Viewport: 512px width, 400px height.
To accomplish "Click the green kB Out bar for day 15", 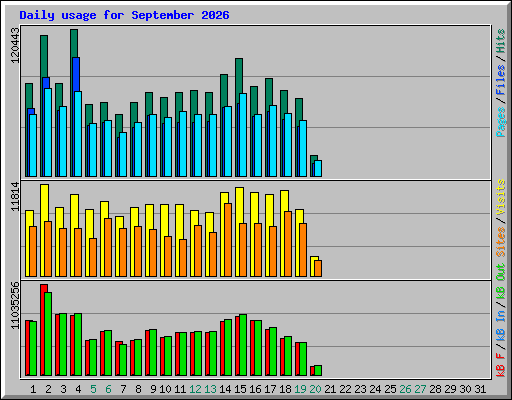I will 243,345.
